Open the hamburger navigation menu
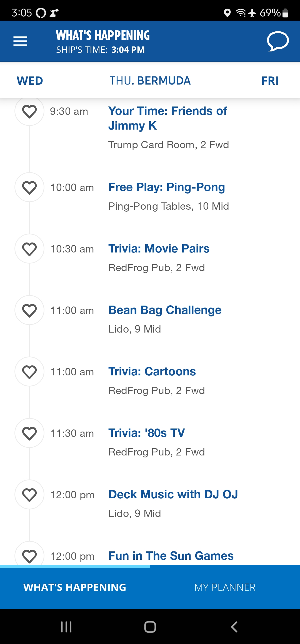This screenshot has height=644, width=300. point(20,41)
